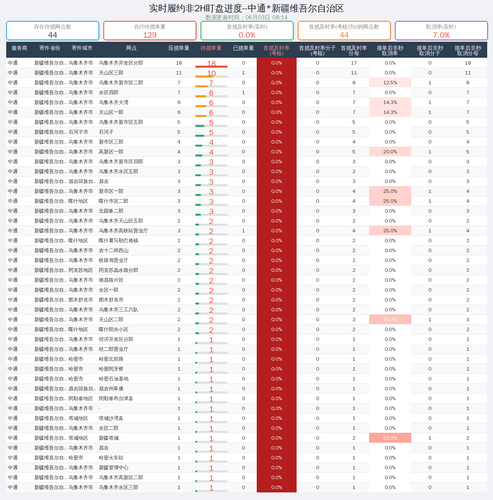
Task: Sort by the 服务商 column header
Action: [19, 48]
